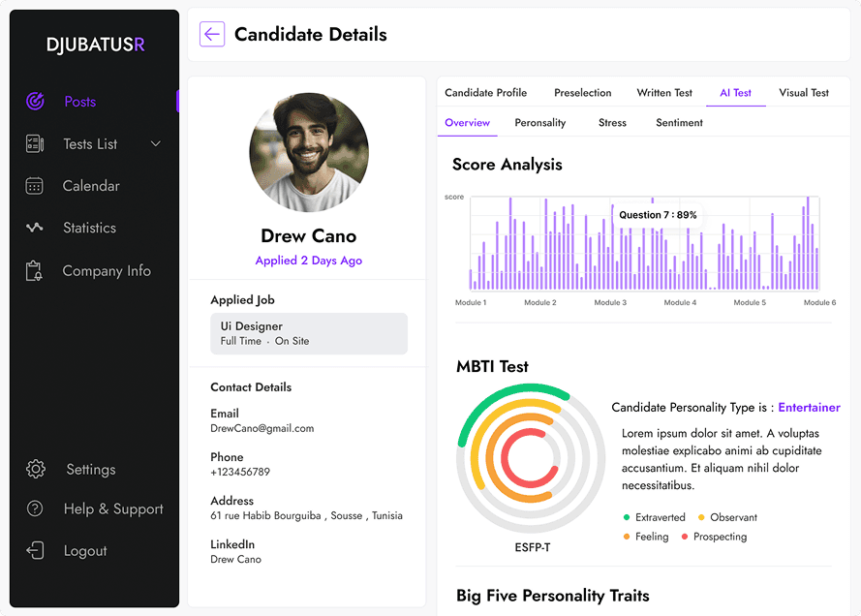Open the Peronsality sub-tab

(x=540, y=122)
